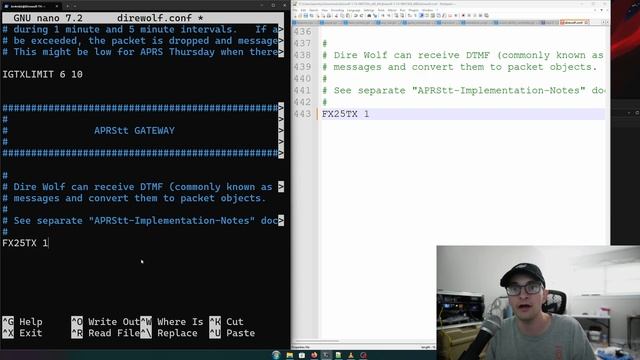Screen dimensions: 640x360
Task: Open the Language menu in Notepad++
Action: (x=353, y=10)
